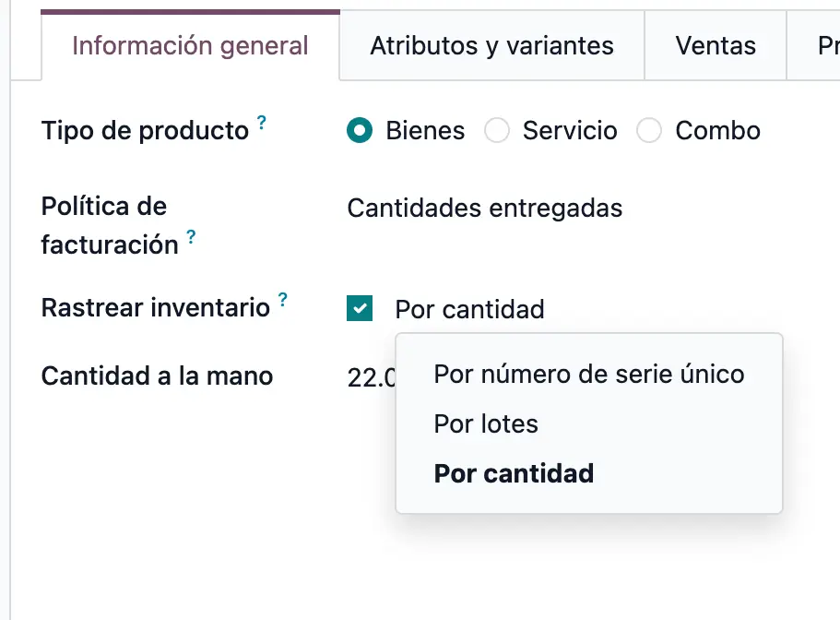Viewport: 840px width, 620px height.
Task: Open the Ventas tab
Action: 716,45
